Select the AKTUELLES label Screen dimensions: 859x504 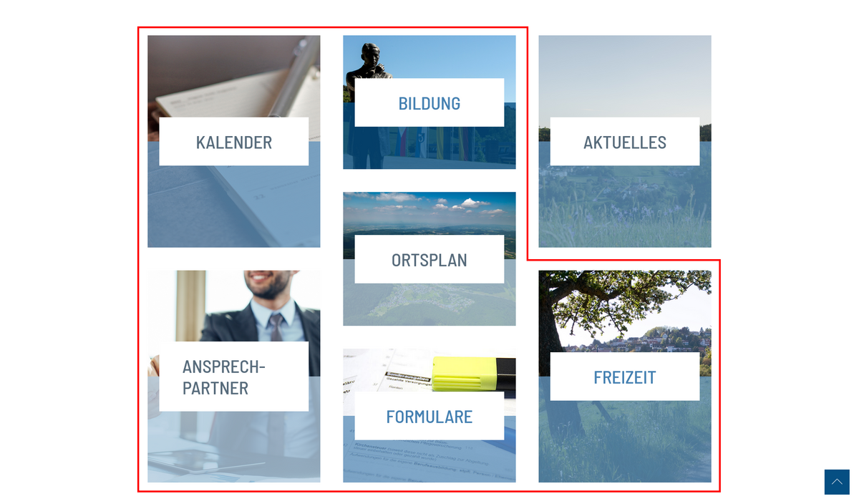625,142
